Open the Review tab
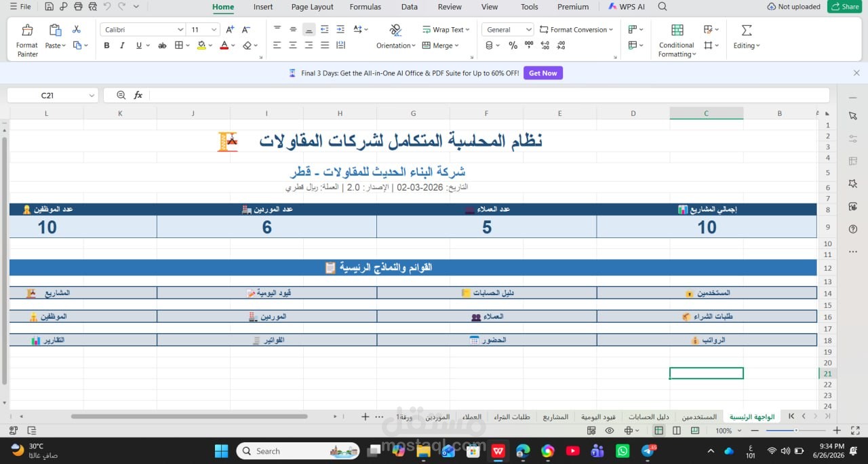Viewport: 868px width, 464px height. [450, 7]
